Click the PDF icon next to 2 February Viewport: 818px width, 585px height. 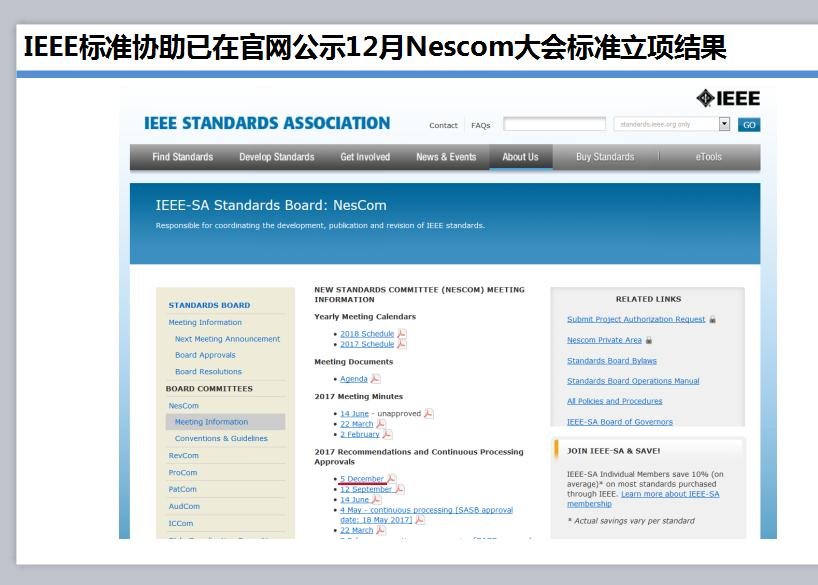pos(387,434)
